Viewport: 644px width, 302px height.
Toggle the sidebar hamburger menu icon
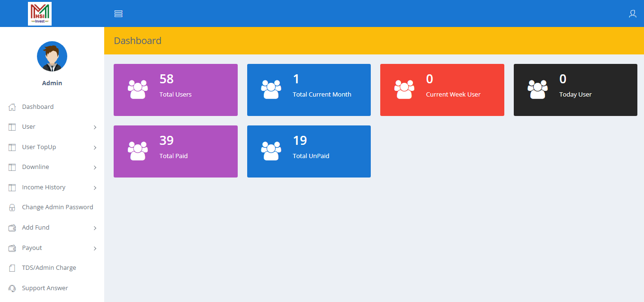[x=118, y=14]
